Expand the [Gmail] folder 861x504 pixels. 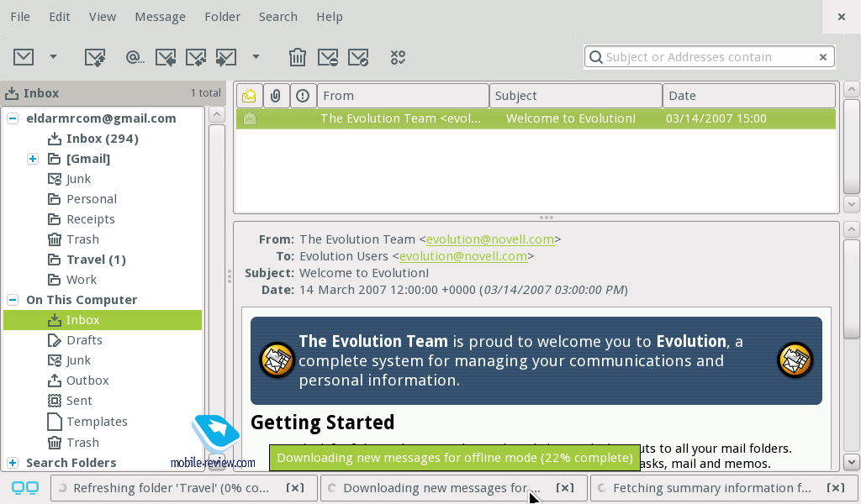tap(33, 159)
